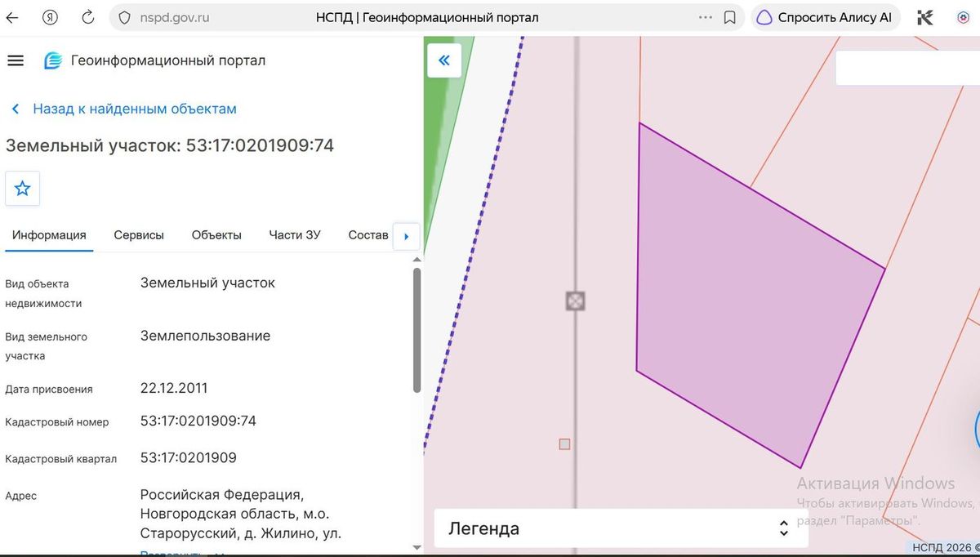Click the map search input field

pos(907,68)
